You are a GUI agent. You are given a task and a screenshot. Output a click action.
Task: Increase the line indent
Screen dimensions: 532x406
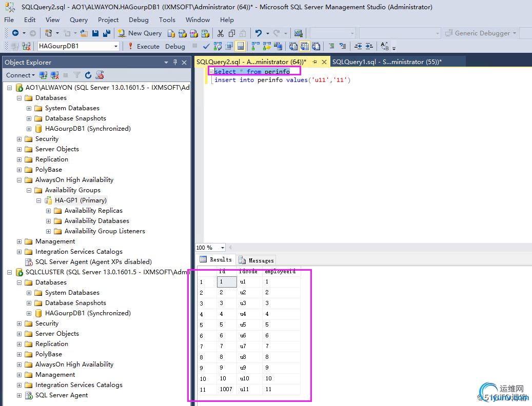(x=369, y=46)
